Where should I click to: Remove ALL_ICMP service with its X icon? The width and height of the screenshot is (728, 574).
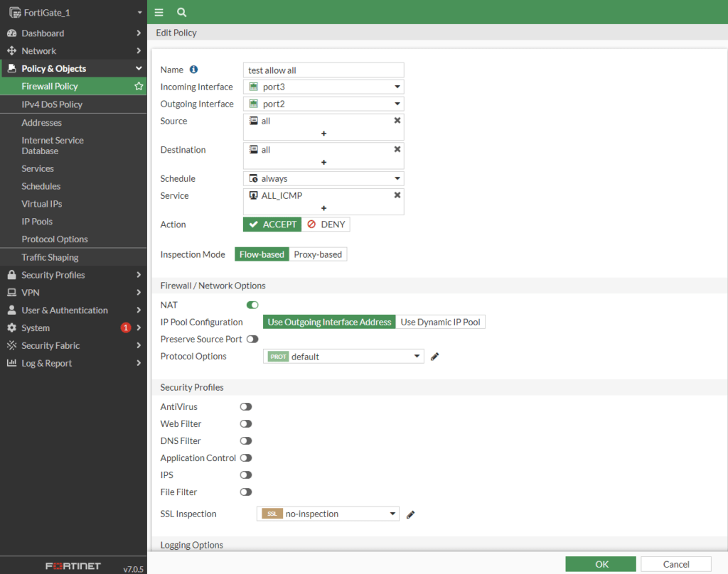click(397, 195)
